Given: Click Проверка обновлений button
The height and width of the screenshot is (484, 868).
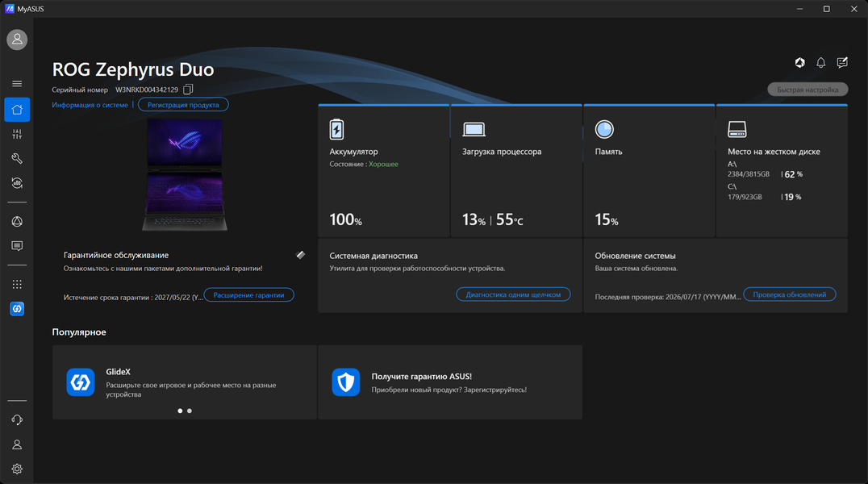Looking at the screenshot, I should point(790,294).
